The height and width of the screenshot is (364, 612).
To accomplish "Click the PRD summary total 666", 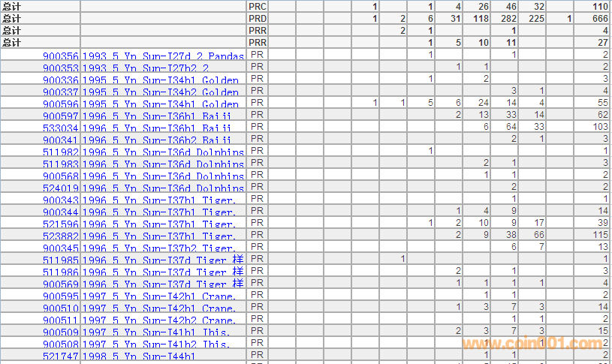I will point(599,18).
